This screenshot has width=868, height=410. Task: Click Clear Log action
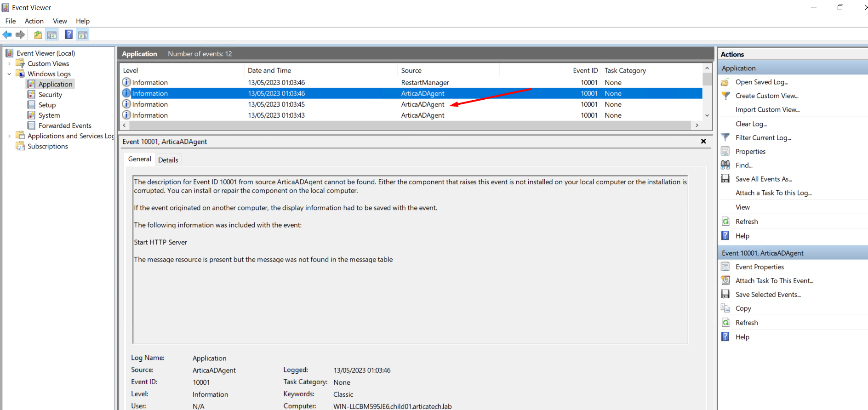(x=751, y=124)
